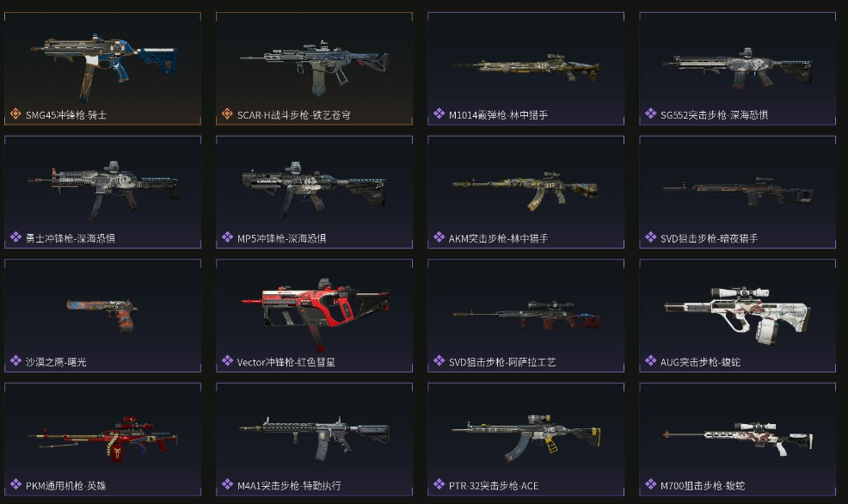Click the orange rarity icon beside SCAR-H战斗步枪
This screenshot has width=848, height=504.
[227, 114]
